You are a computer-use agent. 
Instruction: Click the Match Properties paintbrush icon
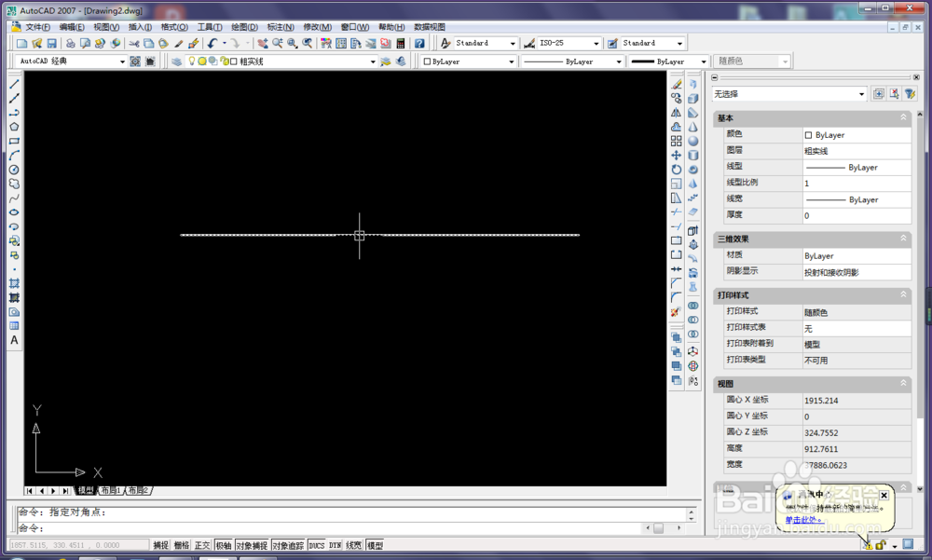coord(178,44)
